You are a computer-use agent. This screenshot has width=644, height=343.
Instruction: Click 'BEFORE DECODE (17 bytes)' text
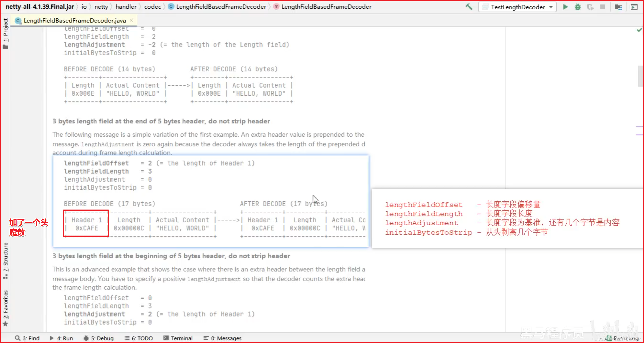[110, 204]
